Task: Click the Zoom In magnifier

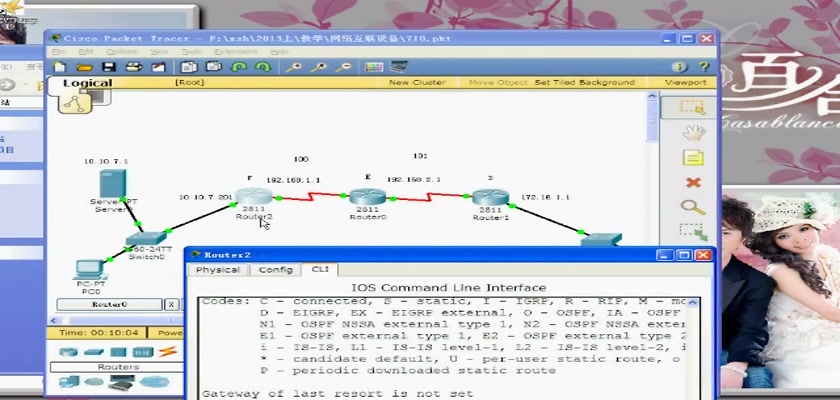Action: tap(293, 67)
